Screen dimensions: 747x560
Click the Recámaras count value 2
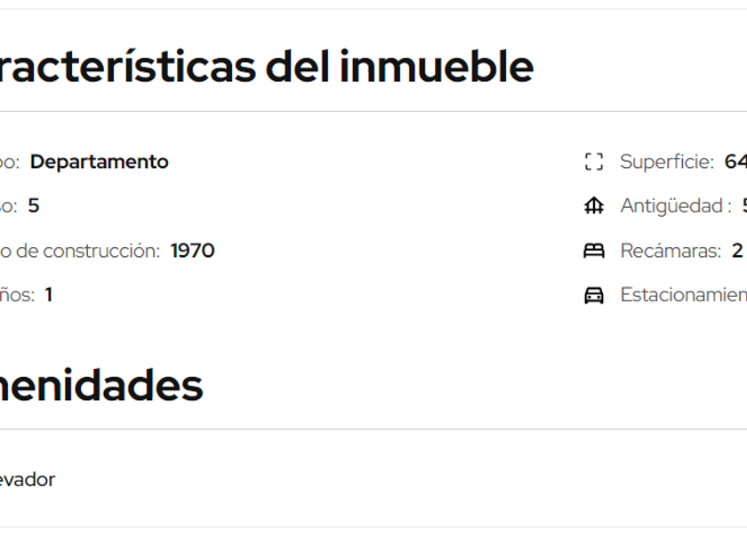point(737,251)
